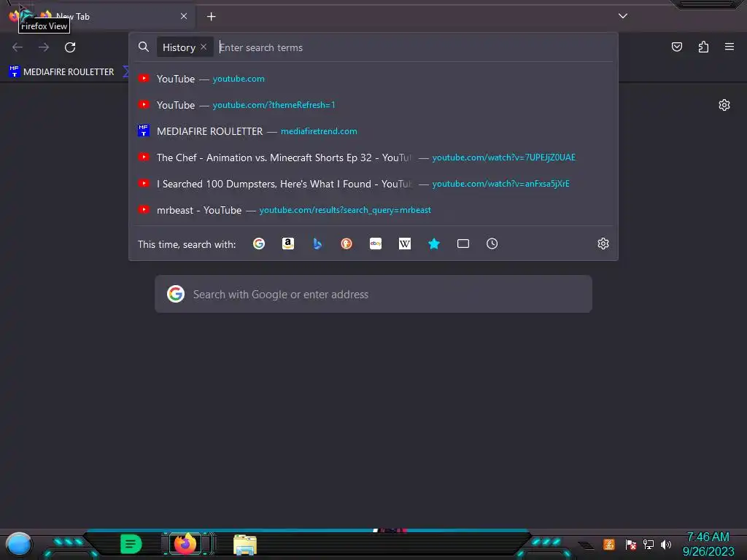This screenshot has height=560, width=747.
Task: Search this time with Wikipedia
Action: (404, 244)
